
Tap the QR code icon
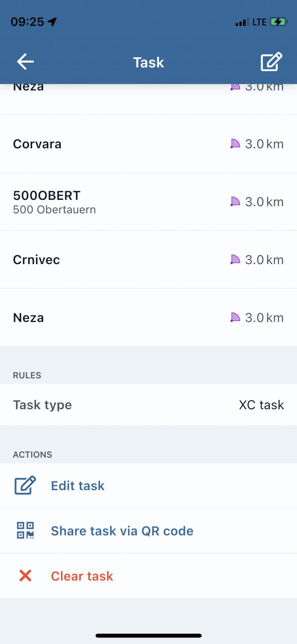[x=25, y=531]
